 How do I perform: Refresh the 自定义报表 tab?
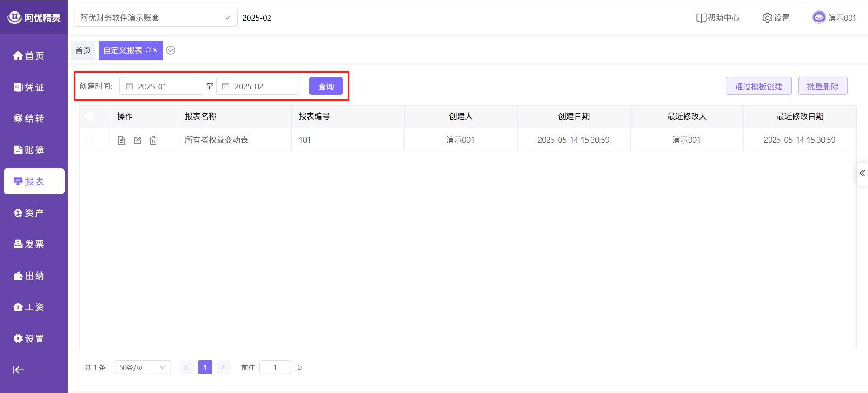[148, 50]
